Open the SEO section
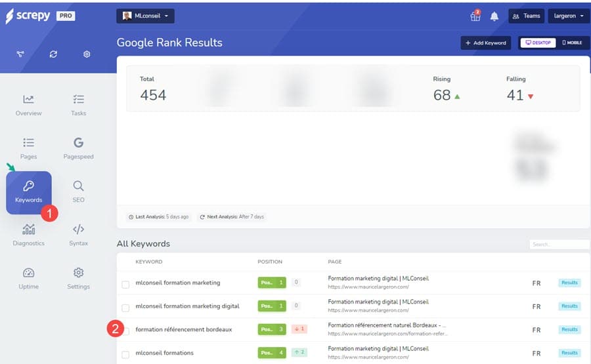 (78, 192)
